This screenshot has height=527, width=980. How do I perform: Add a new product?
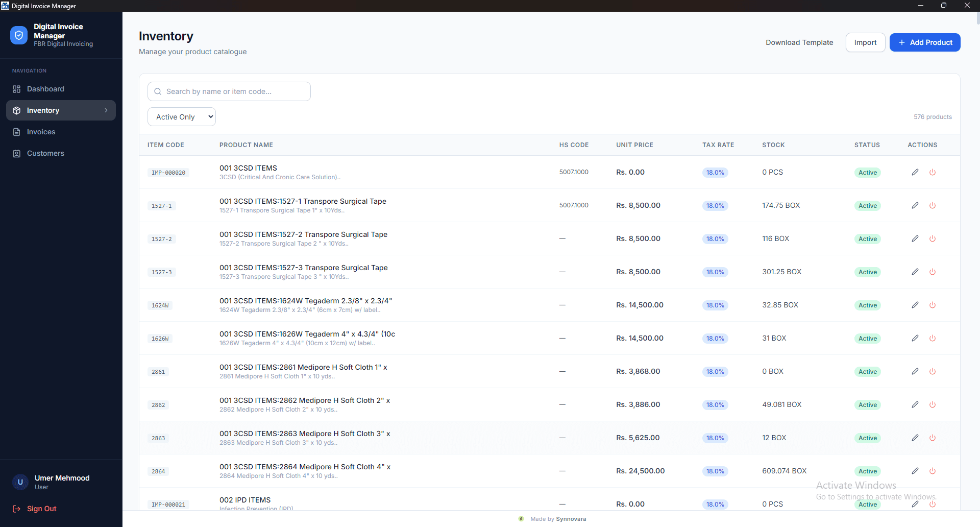(x=925, y=42)
